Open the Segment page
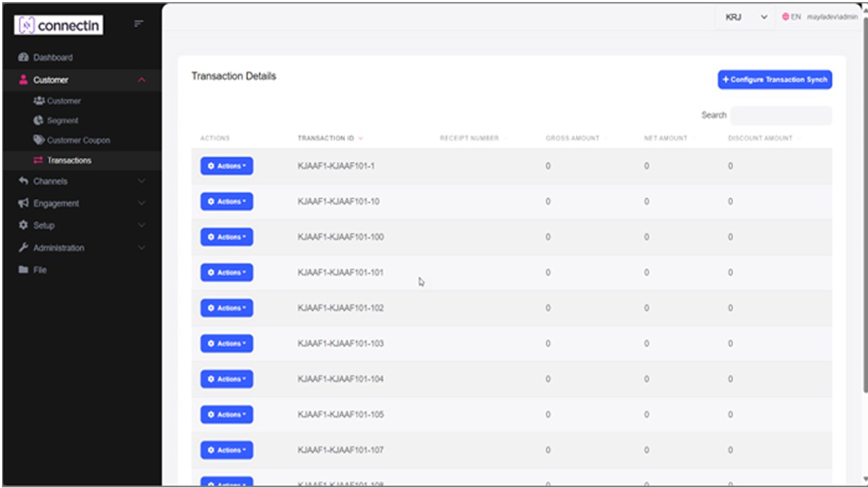 [x=62, y=121]
